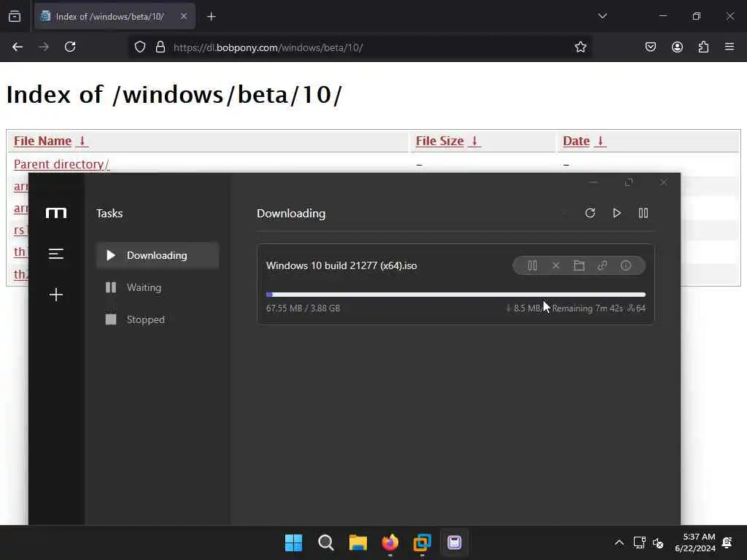Open the VirtualBox taskbar icon
Viewport: 747px width, 560px height.
[422, 542]
